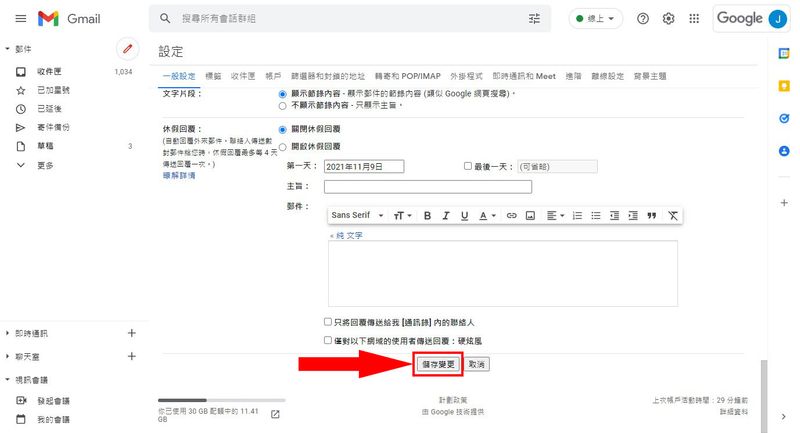
Task: Open the 線上 status dropdown
Action: pos(595,19)
